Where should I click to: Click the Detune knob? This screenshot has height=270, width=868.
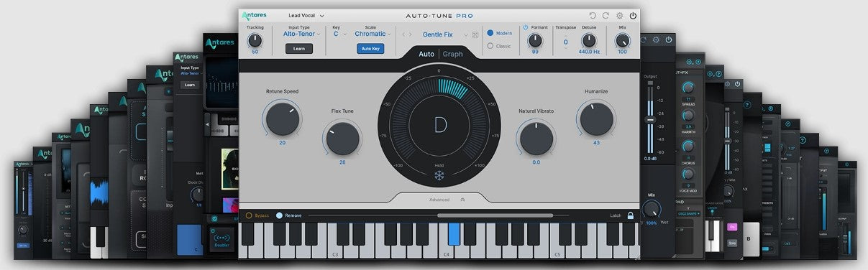589,40
